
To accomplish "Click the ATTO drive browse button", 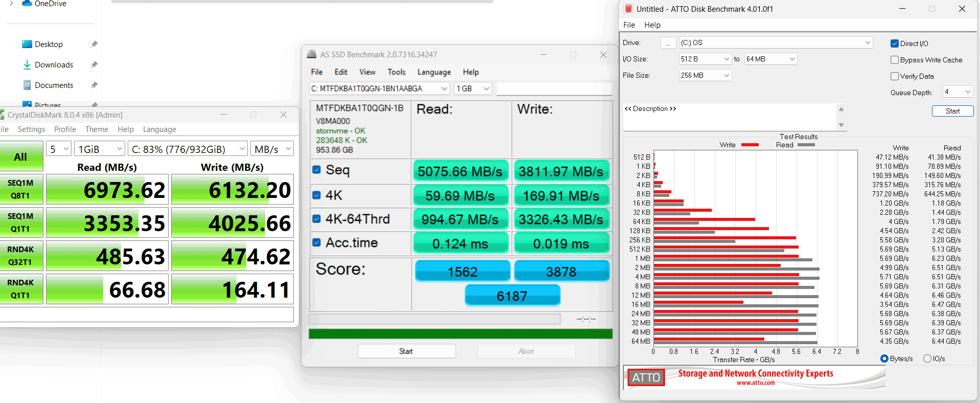I will (x=668, y=43).
